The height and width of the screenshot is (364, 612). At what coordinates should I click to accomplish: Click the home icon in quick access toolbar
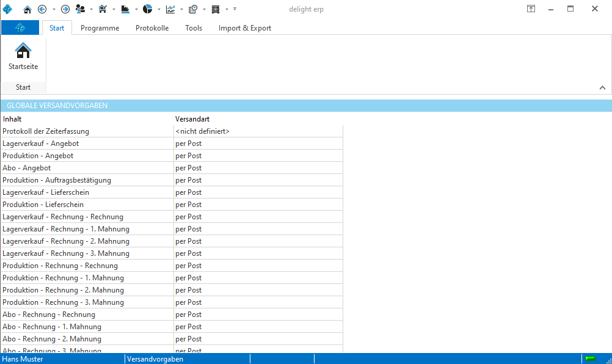click(x=27, y=9)
